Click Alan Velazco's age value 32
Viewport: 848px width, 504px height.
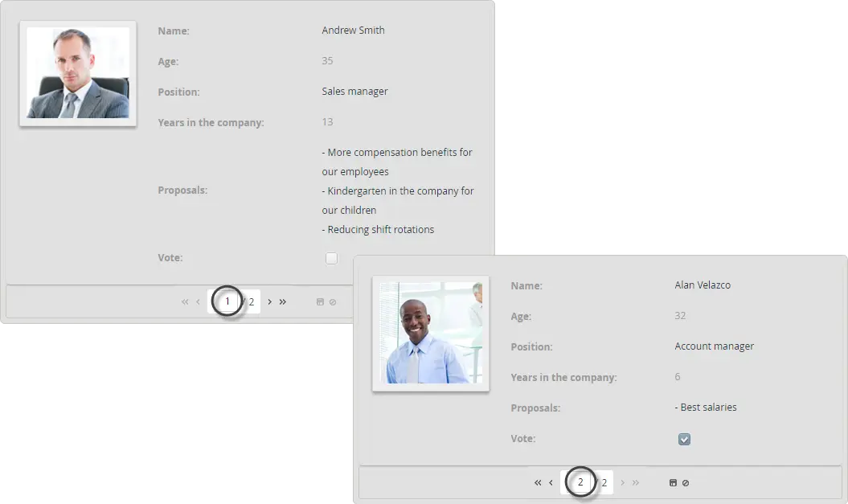coord(680,315)
